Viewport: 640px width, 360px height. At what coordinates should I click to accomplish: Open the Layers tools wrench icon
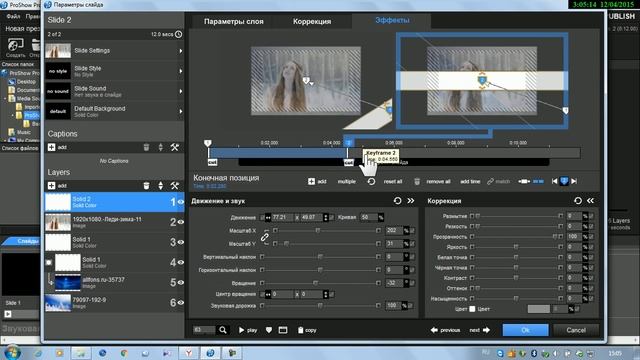[175, 186]
